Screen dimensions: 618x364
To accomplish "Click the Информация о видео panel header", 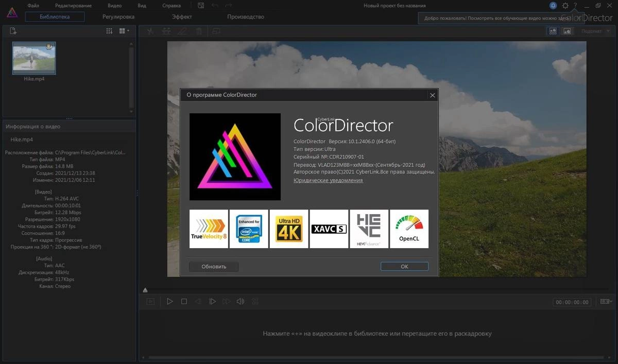I will pos(69,126).
